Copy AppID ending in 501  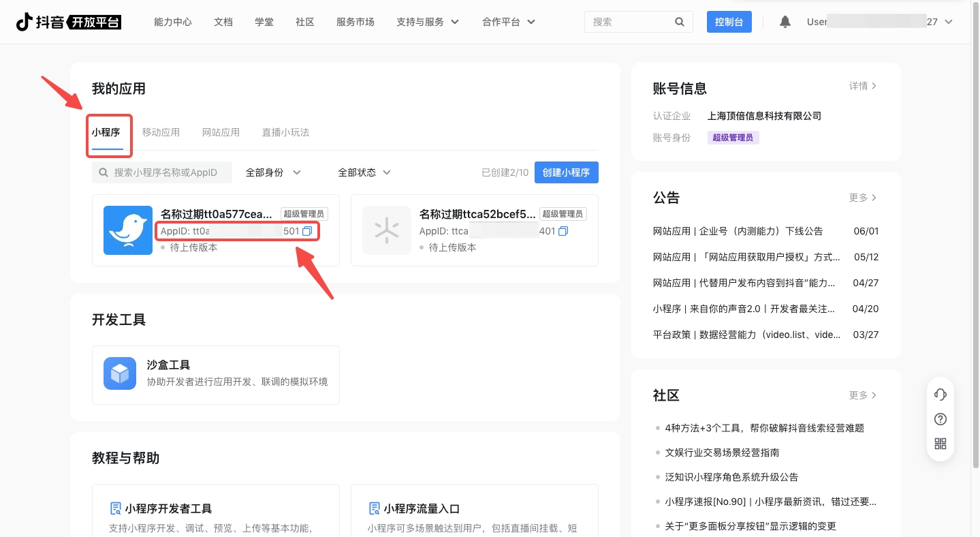tap(307, 231)
